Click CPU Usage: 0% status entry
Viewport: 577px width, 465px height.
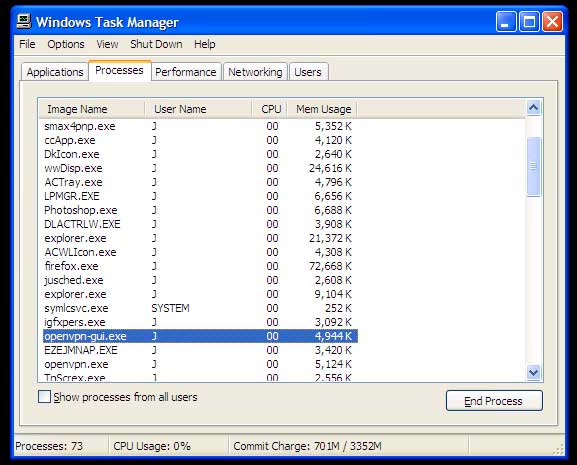pyautogui.click(x=152, y=446)
